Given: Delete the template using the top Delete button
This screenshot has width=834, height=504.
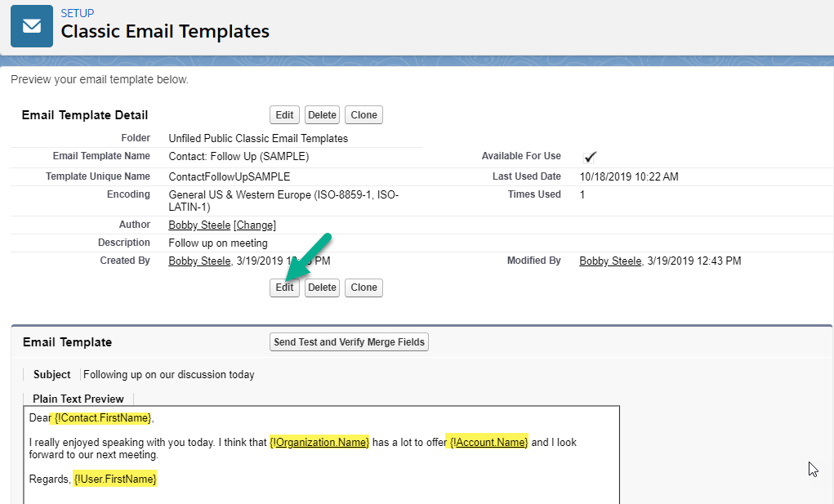Looking at the screenshot, I should pyautogui.click(x=322, y=114).
